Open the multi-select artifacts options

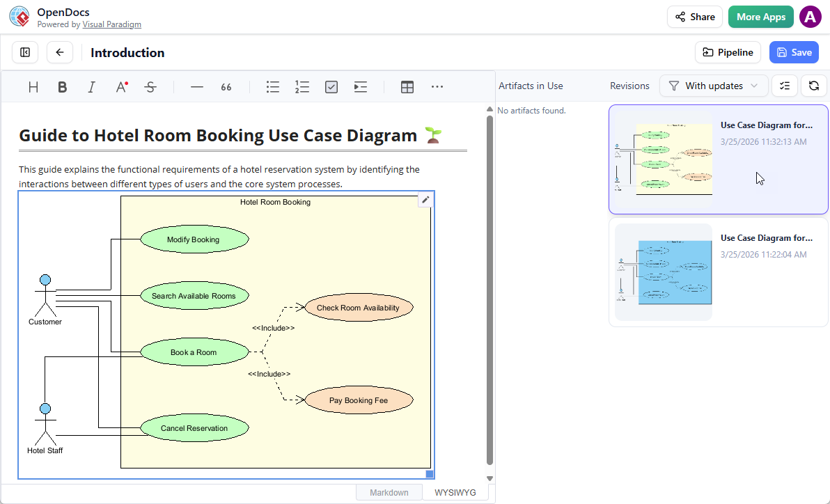[785, 85]
